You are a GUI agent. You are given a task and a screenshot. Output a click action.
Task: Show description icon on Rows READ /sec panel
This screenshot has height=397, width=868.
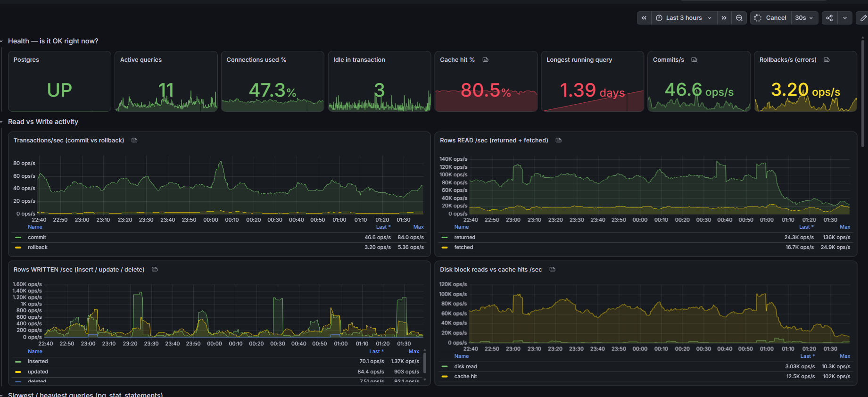point(559,141)
